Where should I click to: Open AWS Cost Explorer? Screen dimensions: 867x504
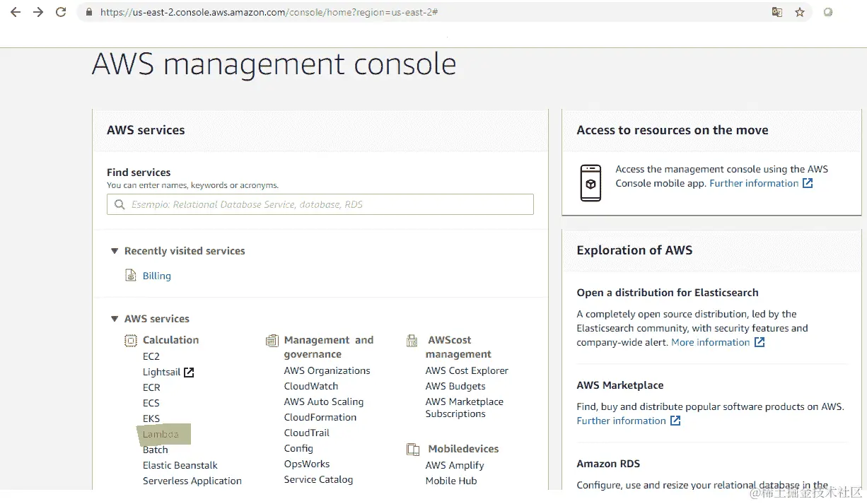click(x=467, y=370)
